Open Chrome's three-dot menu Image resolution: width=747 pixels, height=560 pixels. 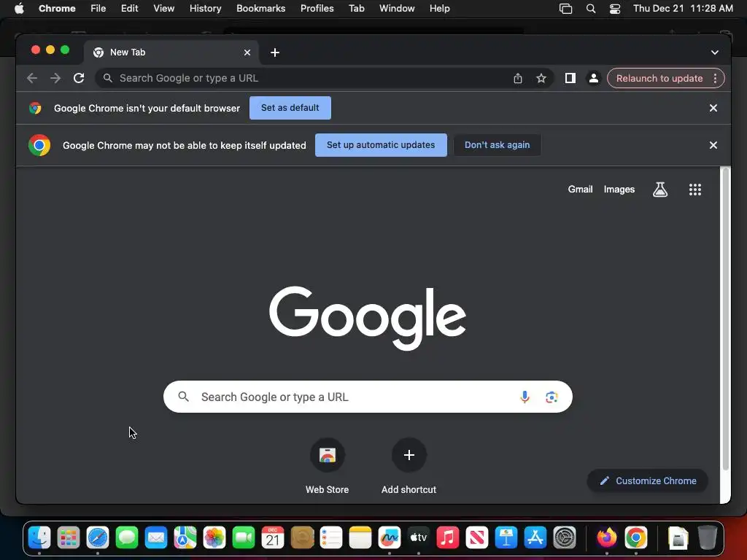pos(715,79)
